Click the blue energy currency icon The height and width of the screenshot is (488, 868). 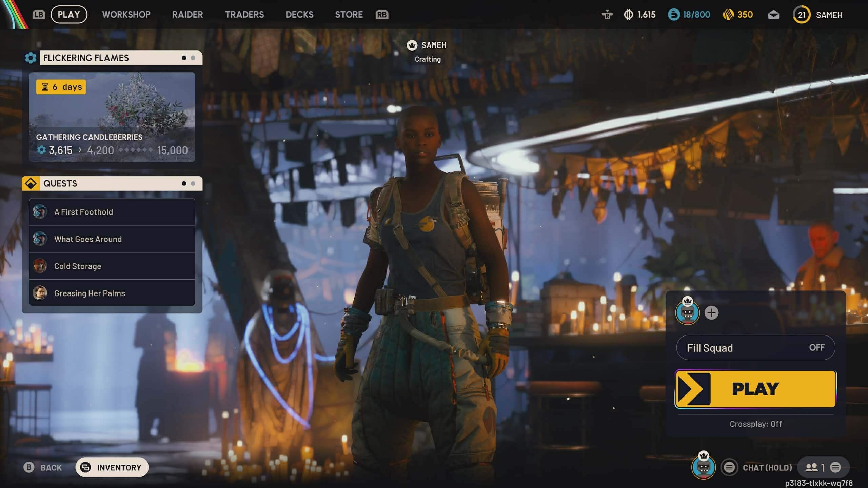(x=673, y=15)
